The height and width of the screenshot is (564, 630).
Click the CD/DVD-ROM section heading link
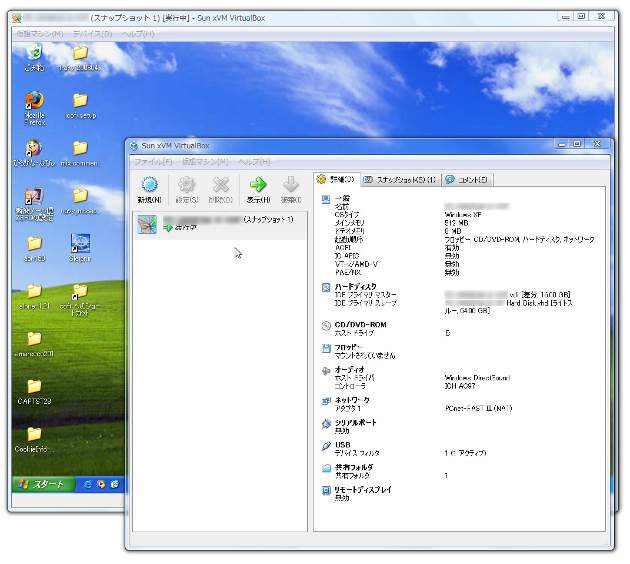tap(360, 325)
